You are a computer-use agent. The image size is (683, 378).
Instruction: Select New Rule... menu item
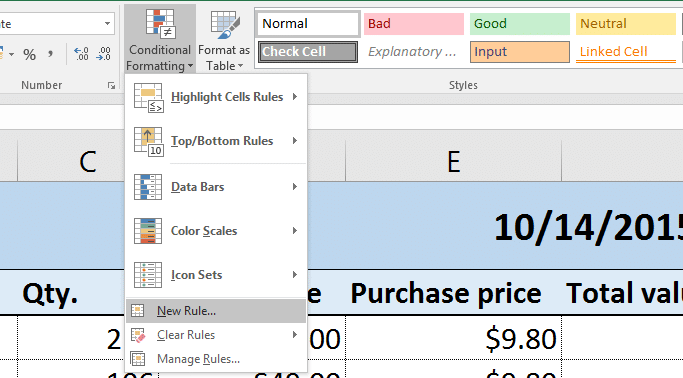(216, 311)
